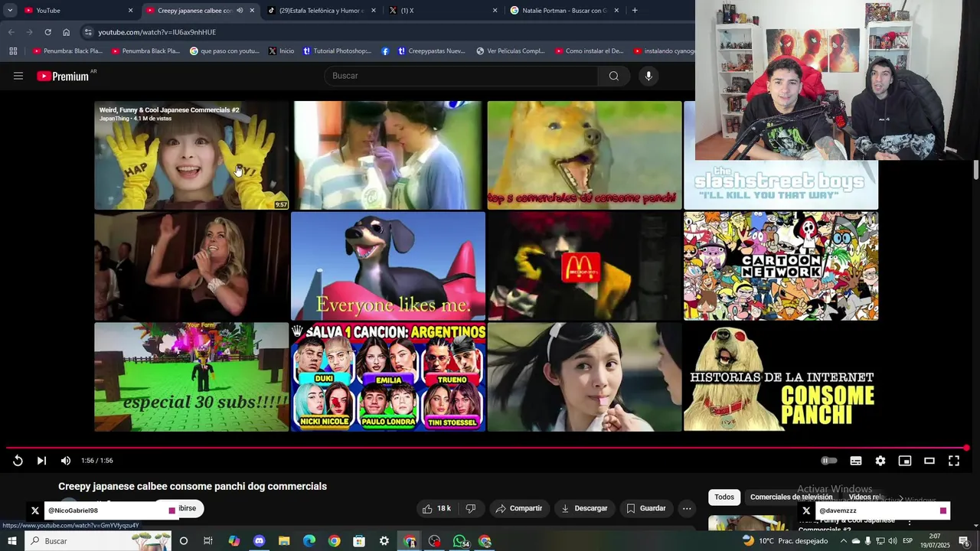The width and height of the screenshot is (980, 551).
Task: Select the Todos filter chip
Action: tap(724, 497)
